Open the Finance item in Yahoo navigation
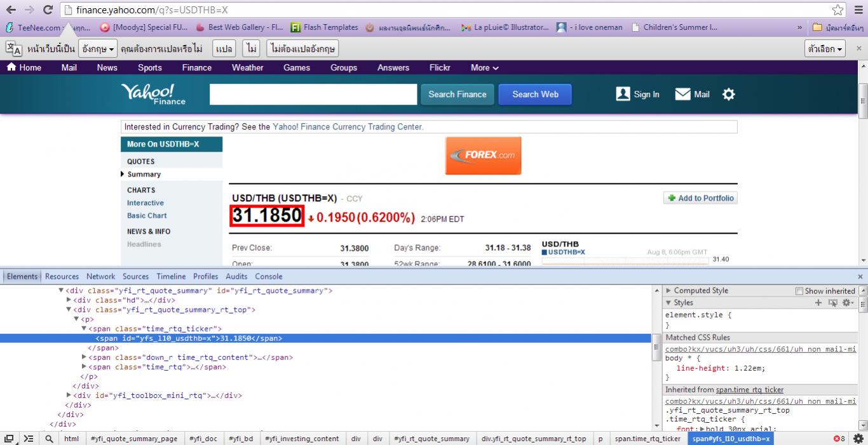868x445 pixels. click(x=197, y=67)
